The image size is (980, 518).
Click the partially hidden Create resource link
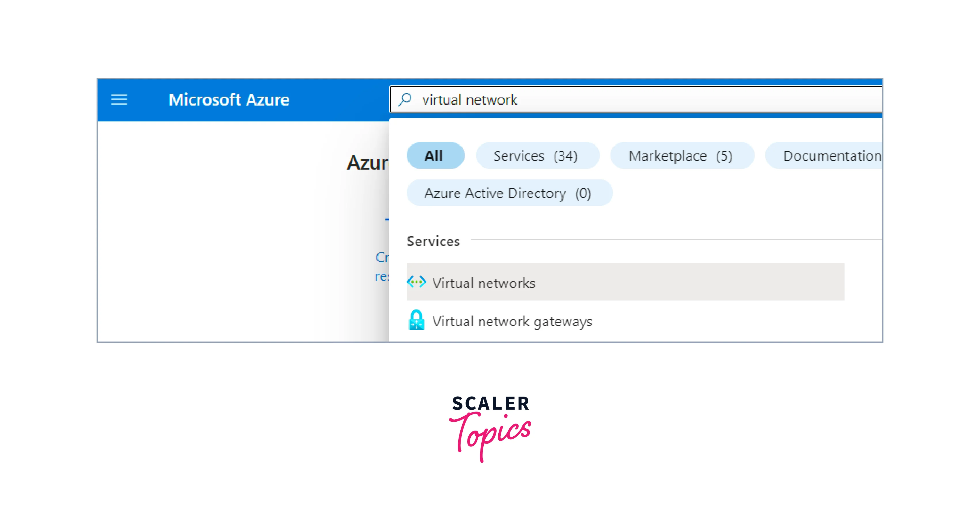[382, 266]
